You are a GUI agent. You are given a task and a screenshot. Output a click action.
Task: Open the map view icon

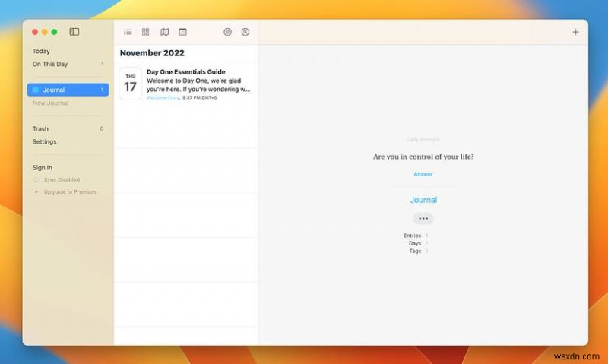[x=164, y=32]
